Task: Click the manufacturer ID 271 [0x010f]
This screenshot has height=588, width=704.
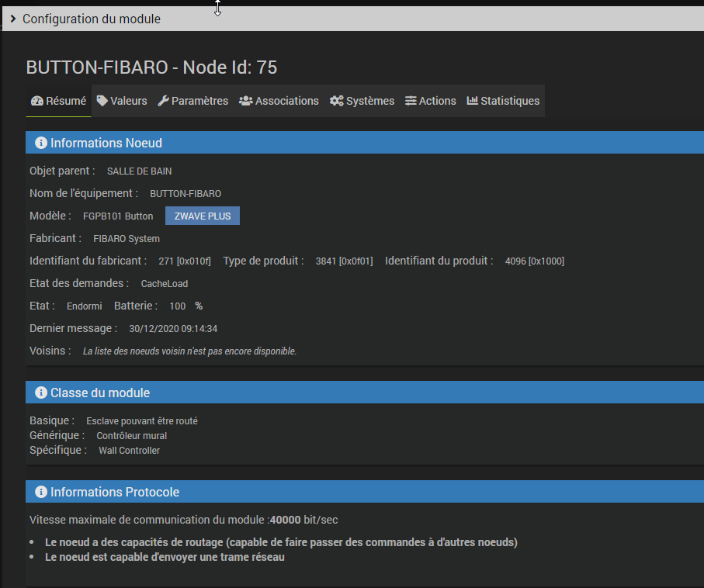Action: pyautogui.click(x=185, y=261)
